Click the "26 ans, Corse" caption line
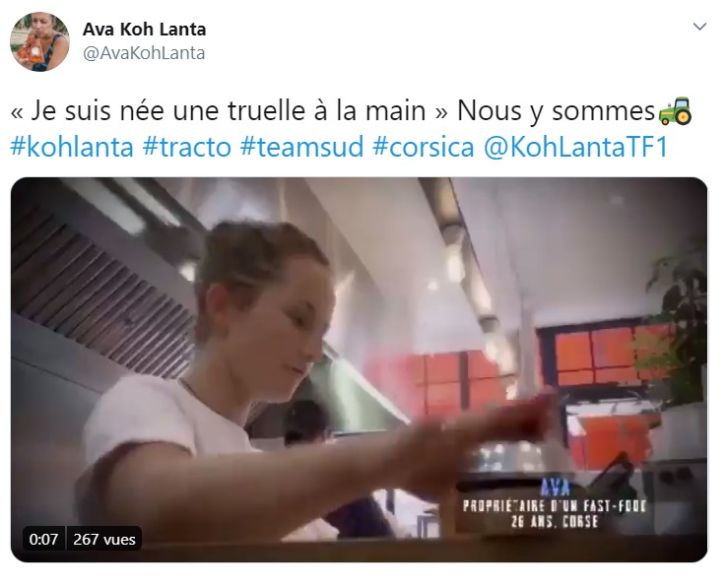The image size is (728, 587). 555,522
